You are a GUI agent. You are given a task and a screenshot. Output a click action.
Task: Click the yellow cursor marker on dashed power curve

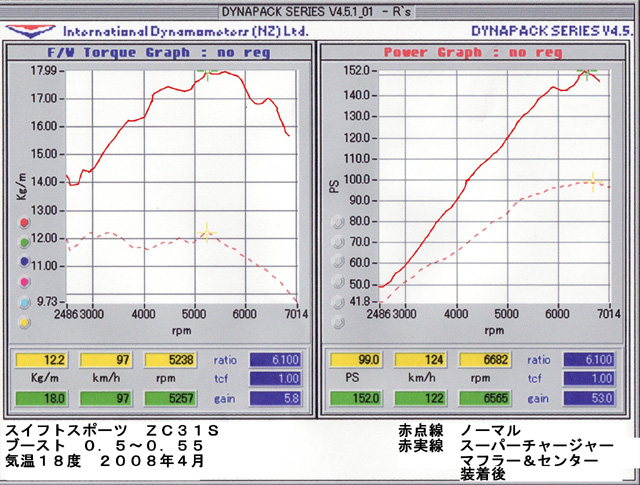[x=593, y=182]
